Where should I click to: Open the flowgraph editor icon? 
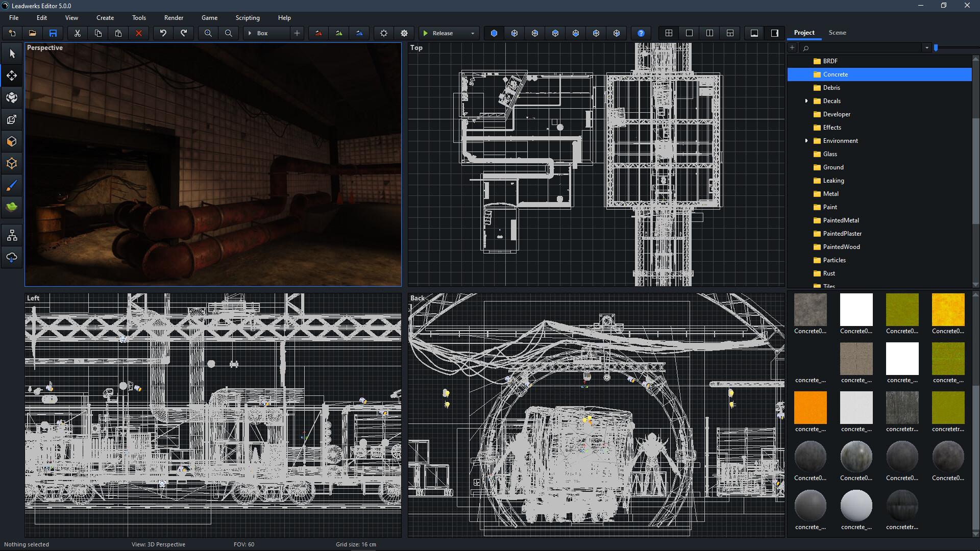tap(11, 235)
